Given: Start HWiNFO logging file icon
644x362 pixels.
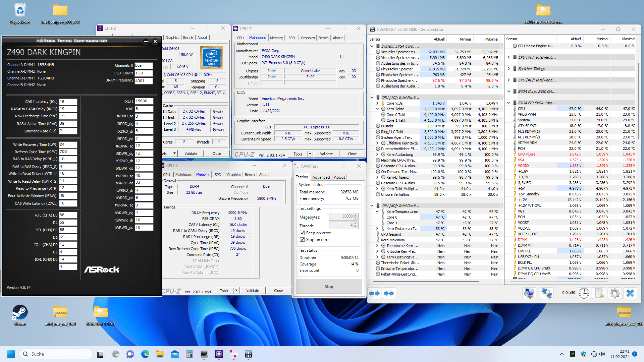Looking at the screenshot, I should (600, 293).
